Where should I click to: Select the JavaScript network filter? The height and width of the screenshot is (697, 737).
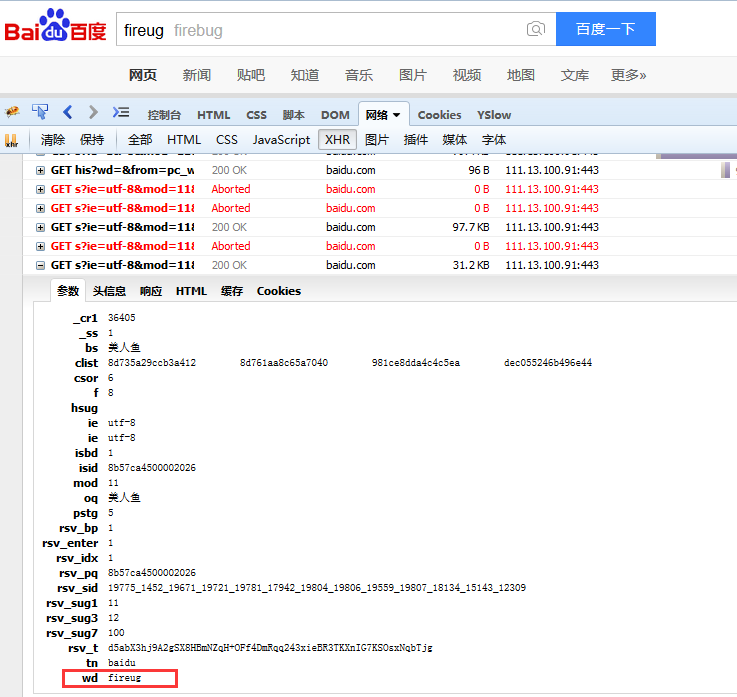tap(281, 140)
